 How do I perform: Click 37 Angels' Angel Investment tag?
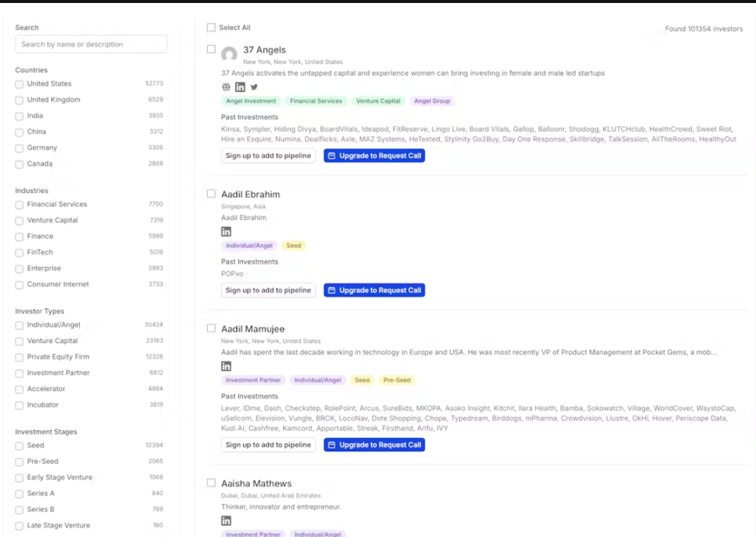click(x=251, y=101)
